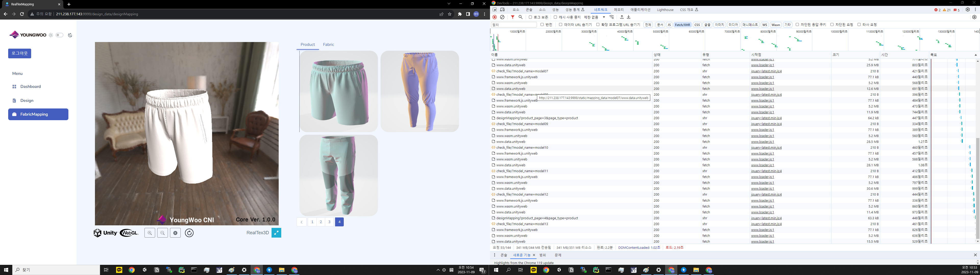Expand the RealTex3D viewer to fullscreen
Viewport: 980px width, 275px height.
pos(276,233)
